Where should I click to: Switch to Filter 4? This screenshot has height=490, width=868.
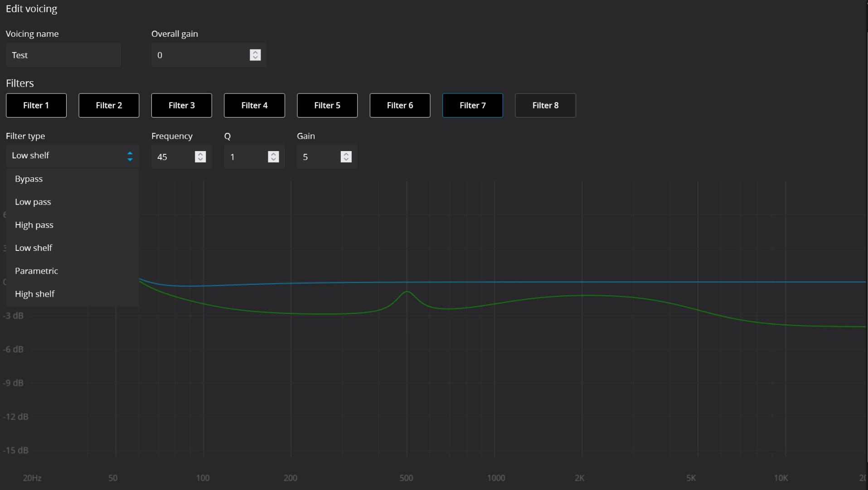click(x=254, y=105)
